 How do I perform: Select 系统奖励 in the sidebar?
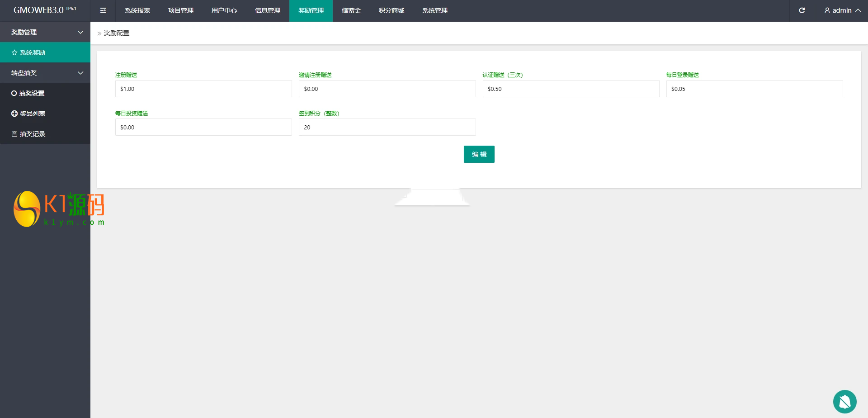pos(45,52)
